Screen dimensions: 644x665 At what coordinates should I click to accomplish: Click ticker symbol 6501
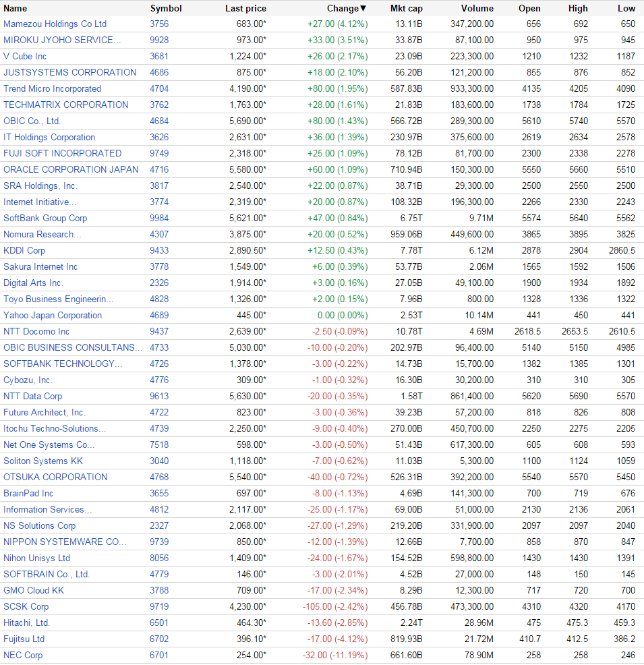pos(159,623)
